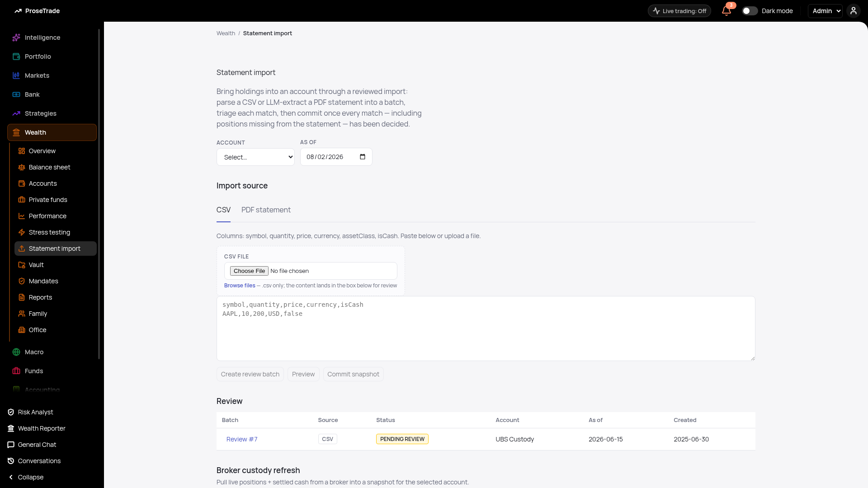Open the user profile avatar icon

tap(854, 11)
